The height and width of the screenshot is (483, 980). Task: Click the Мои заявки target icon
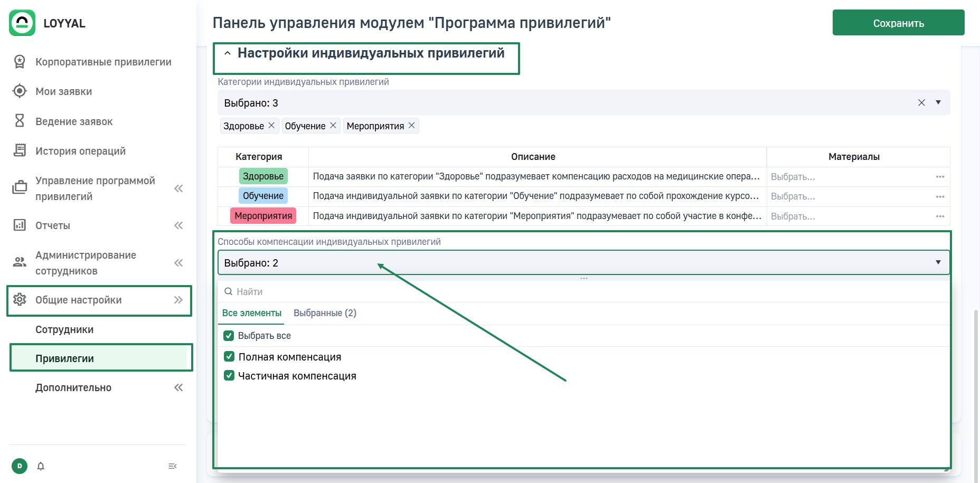coord(20,91)
